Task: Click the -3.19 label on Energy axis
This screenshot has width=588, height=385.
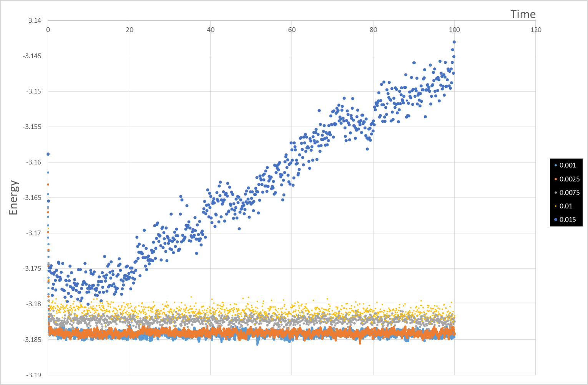Action: tap(33, 375)
